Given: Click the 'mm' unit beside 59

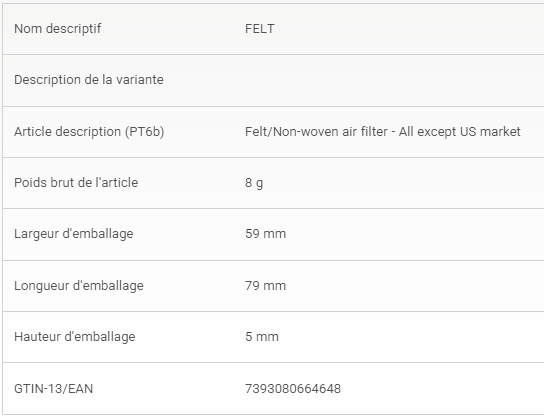Looking at the screenshot, I should [275, 235].
